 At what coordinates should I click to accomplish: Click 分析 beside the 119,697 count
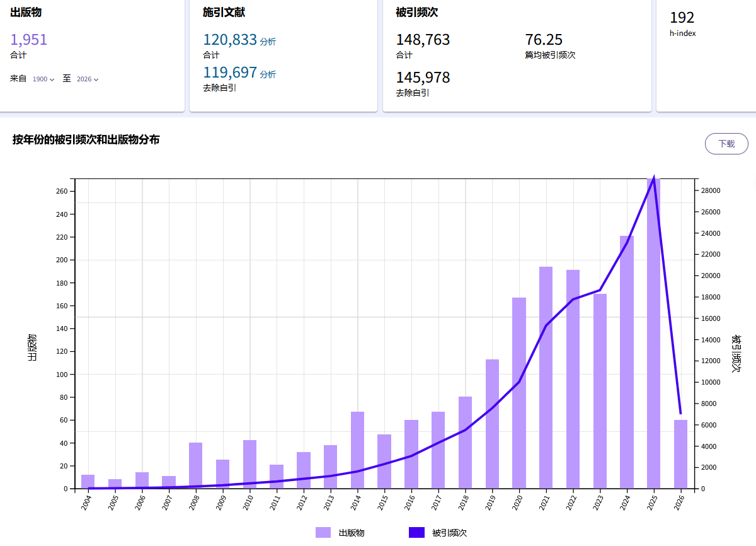(x=268, y=75)
